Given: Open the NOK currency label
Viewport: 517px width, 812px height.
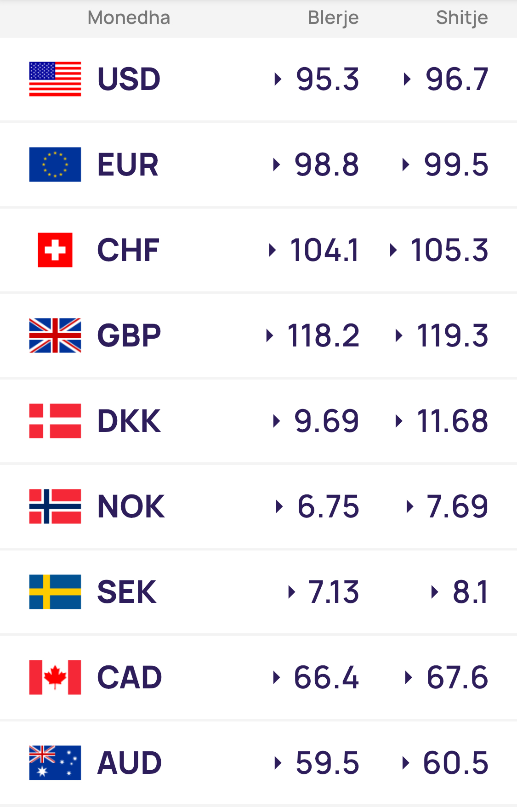Looking at the screenshot, I should (x=131, y=506).
